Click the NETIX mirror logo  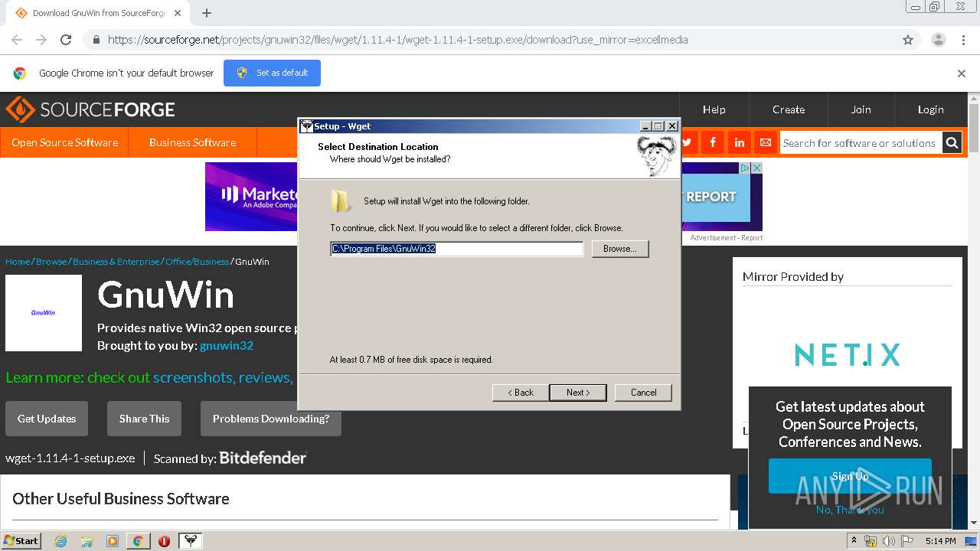tap(847, 354)
